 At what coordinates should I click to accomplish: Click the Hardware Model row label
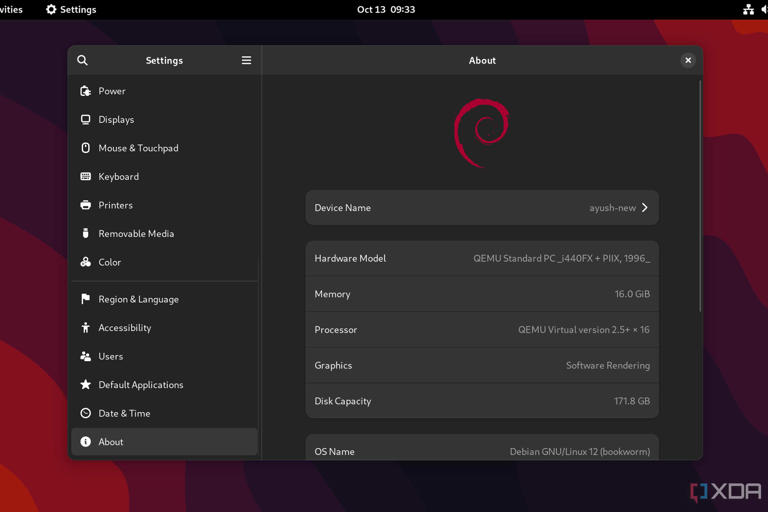click(350, 258)
